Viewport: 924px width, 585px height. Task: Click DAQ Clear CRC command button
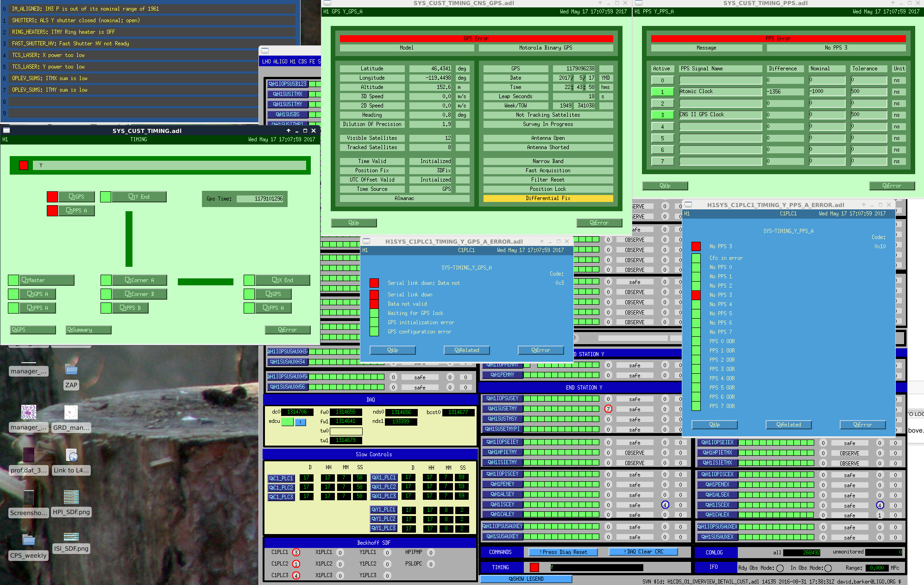[x=644, y=552]
